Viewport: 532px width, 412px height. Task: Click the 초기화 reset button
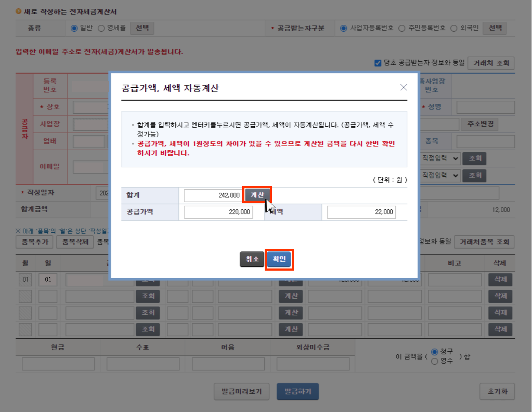point(497,391)
